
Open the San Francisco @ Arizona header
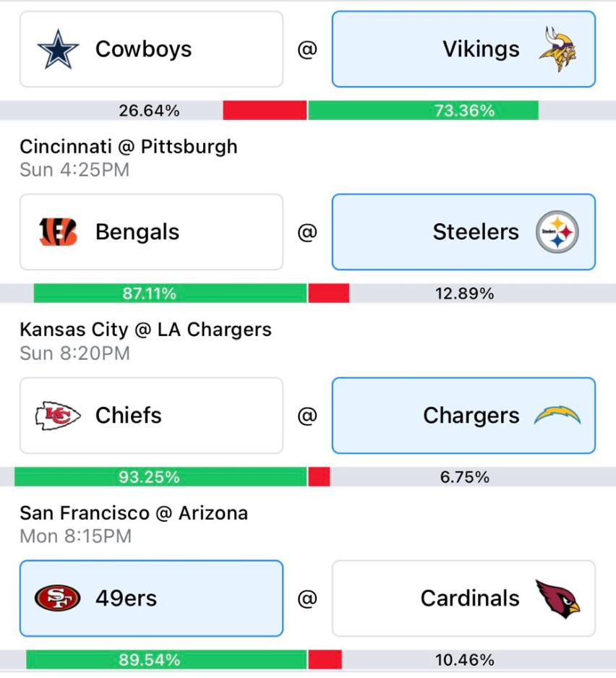click(x=134, y=513)
